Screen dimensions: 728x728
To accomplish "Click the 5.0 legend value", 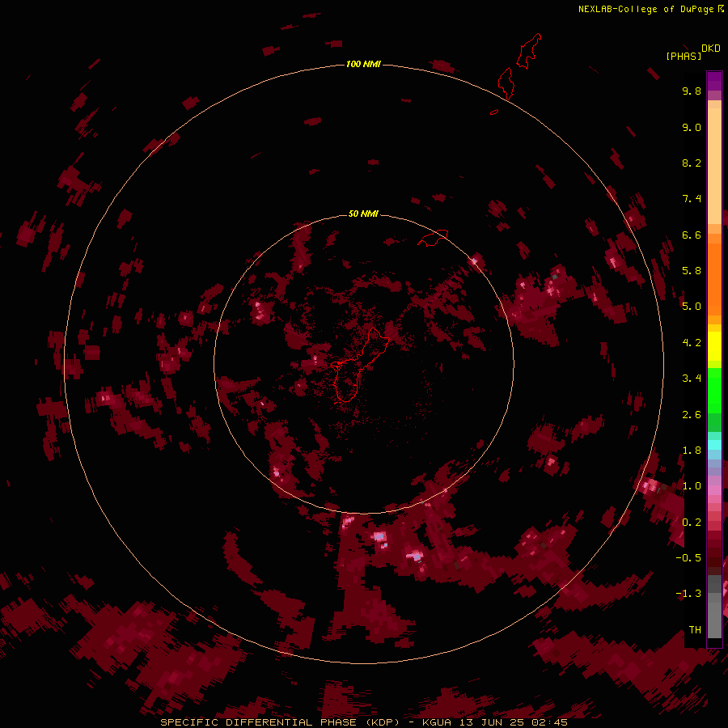I will coord(692,307).
